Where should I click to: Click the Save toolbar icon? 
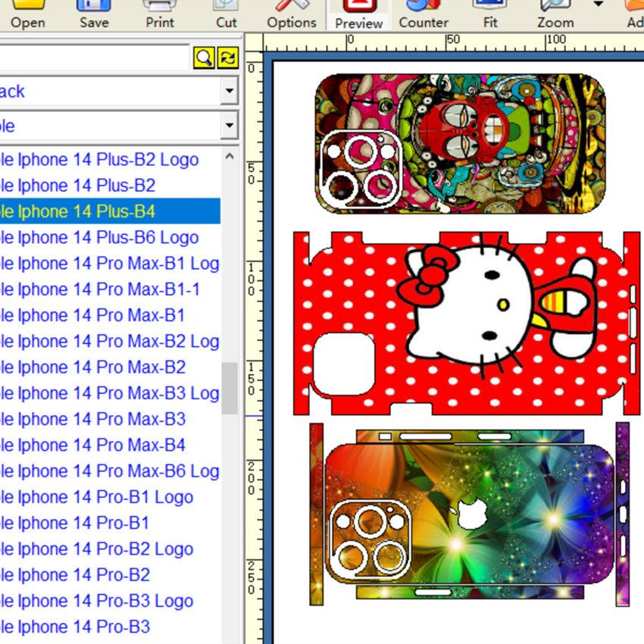click(94, 14)
